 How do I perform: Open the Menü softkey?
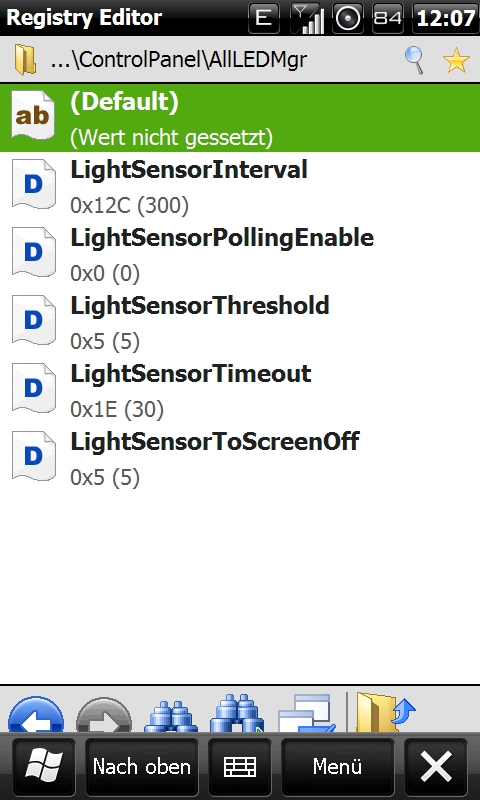pos(337,767)
